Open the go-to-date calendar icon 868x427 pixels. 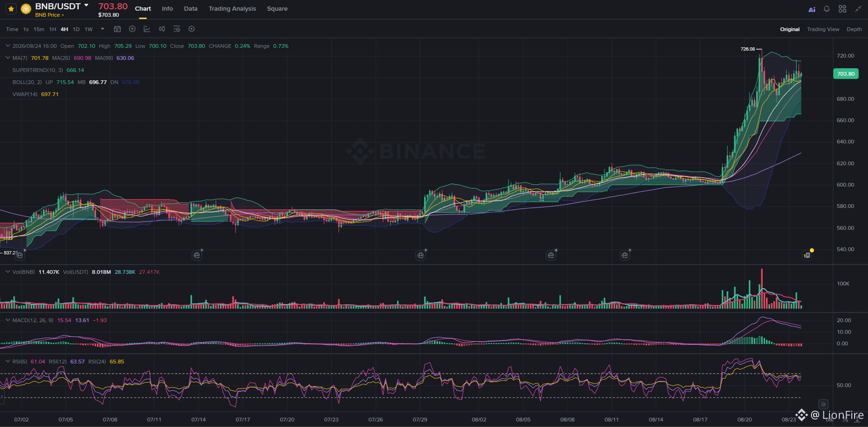tap(117, 29)
